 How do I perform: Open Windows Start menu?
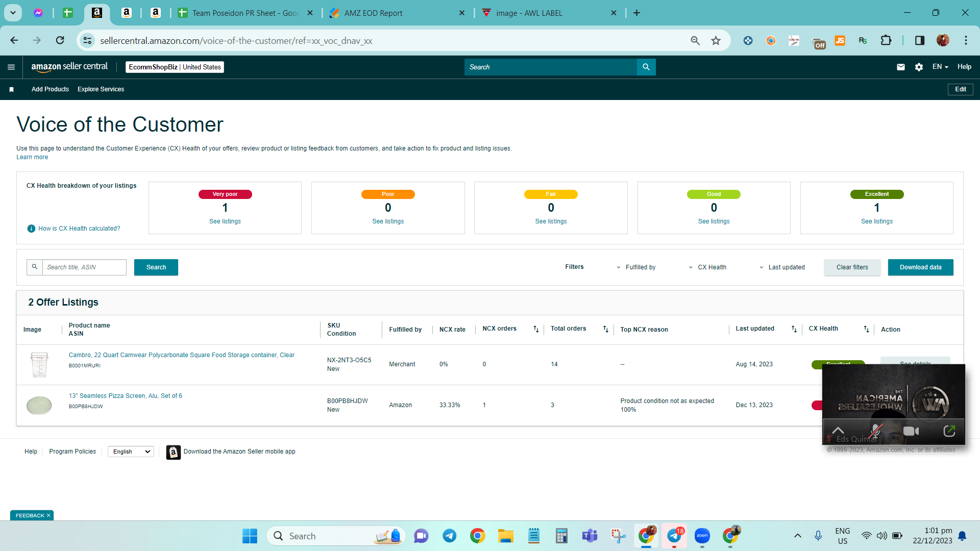pos(250,536)
